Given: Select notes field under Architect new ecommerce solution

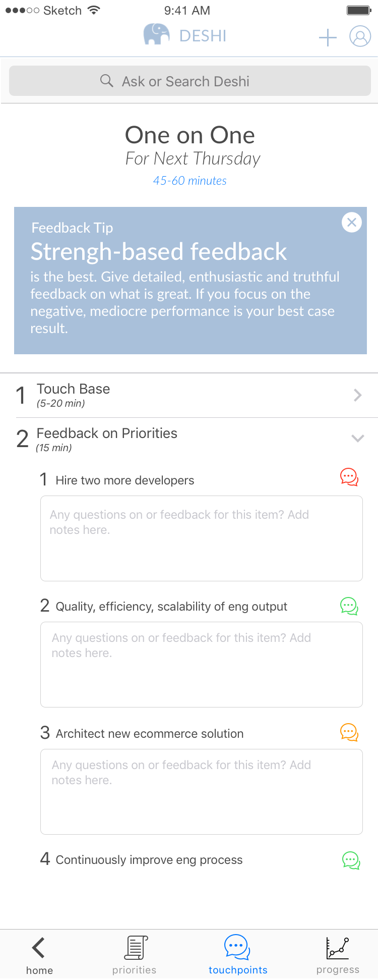Looking at the screenshot, I should click(202, 792).
